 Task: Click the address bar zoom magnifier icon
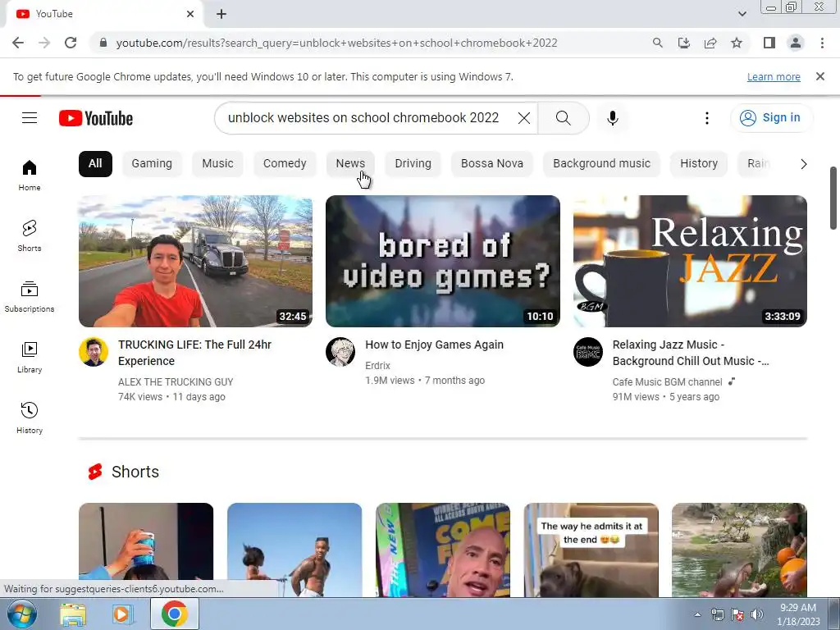coord(657,43)
